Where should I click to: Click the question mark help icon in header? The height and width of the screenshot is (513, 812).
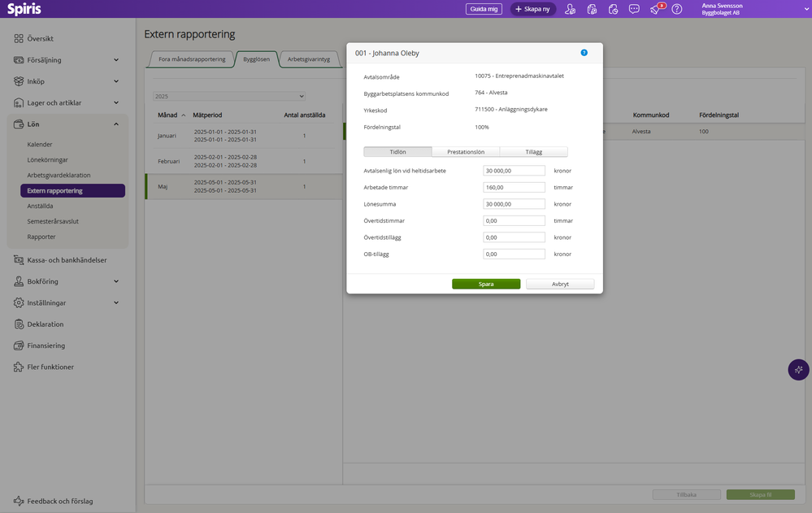point(676,9)
